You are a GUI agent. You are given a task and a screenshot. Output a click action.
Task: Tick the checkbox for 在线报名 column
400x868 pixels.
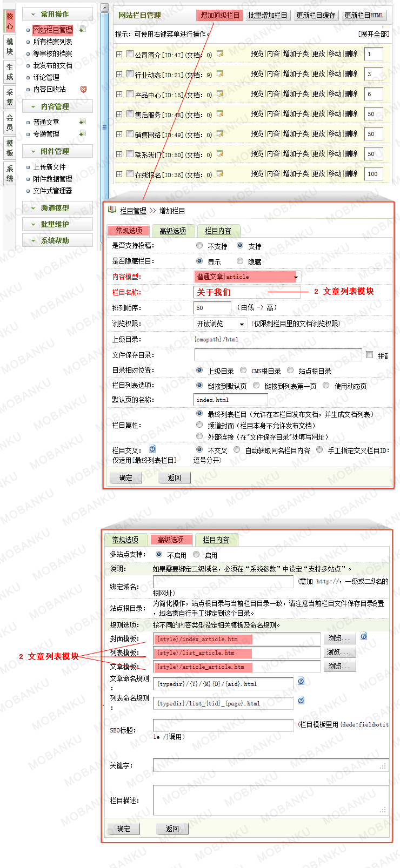pos(130,174)
